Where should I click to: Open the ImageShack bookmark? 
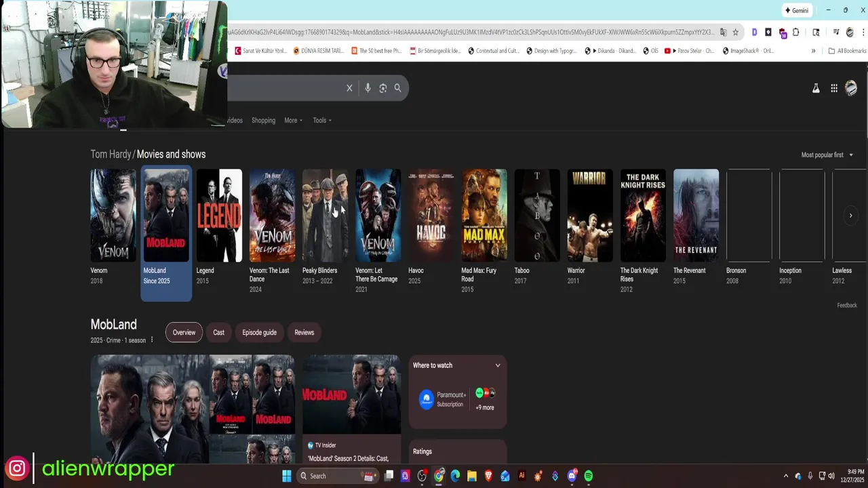pos(748,51)
